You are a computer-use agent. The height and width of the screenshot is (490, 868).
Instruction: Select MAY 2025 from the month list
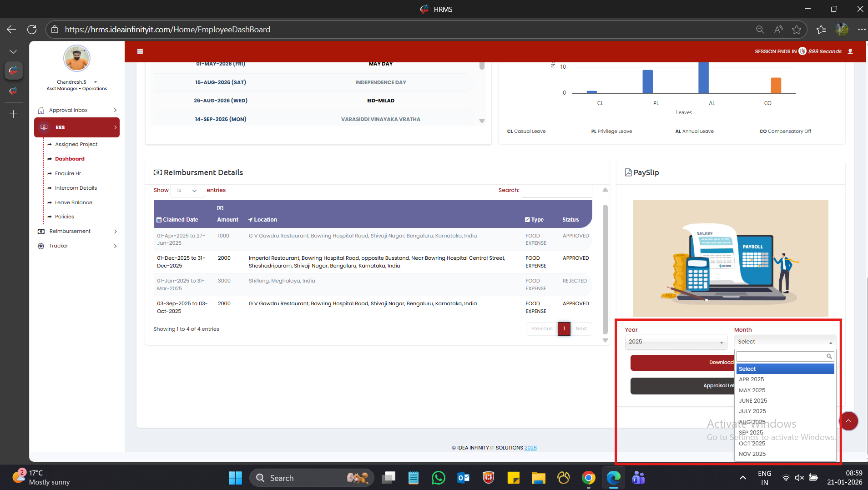click(x=752, y=390)
